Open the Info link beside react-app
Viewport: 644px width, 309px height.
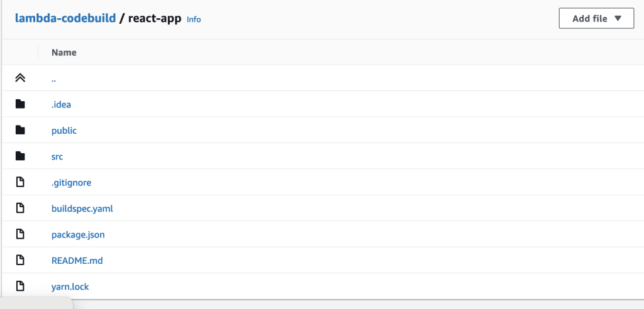(x=194, y=19)
